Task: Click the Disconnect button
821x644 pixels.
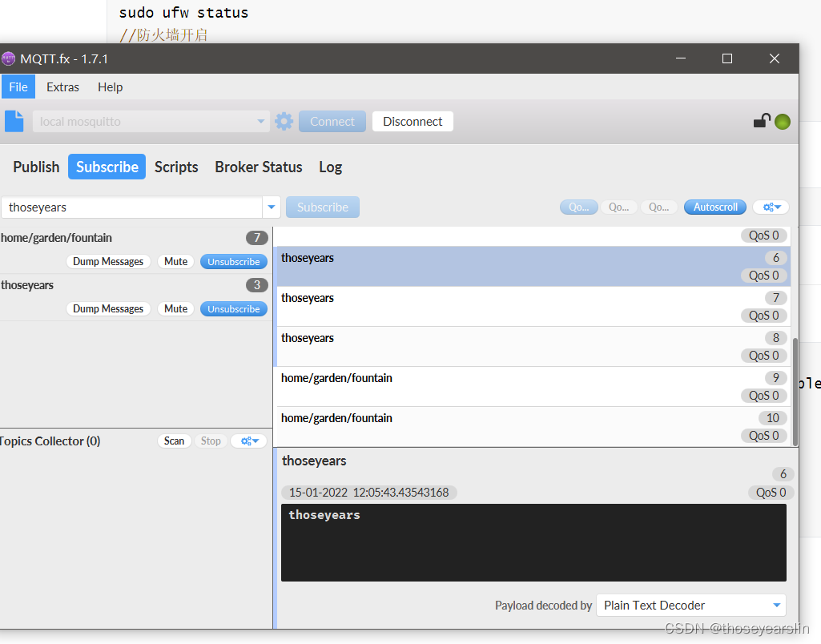Action: pos(413,122)
